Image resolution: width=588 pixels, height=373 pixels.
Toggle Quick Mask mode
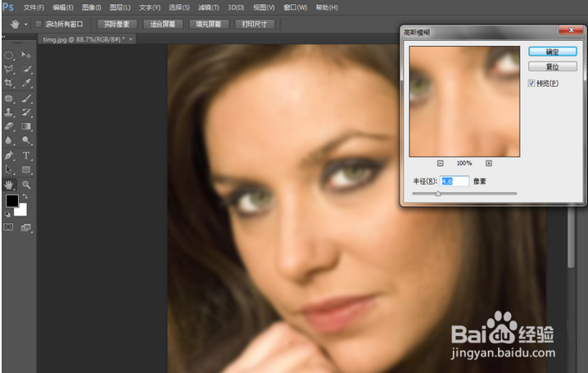pos(8,227)
